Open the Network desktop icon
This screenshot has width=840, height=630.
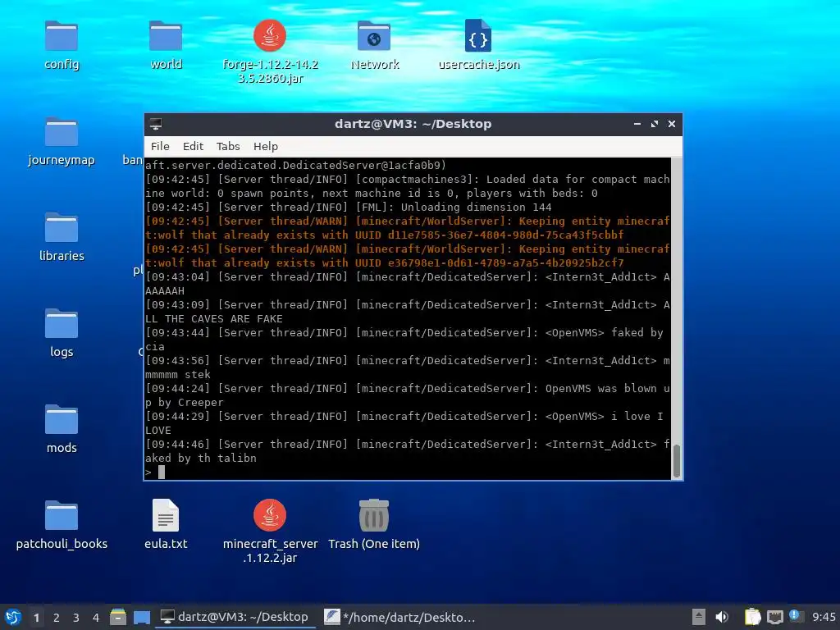[x=374, y=36]
